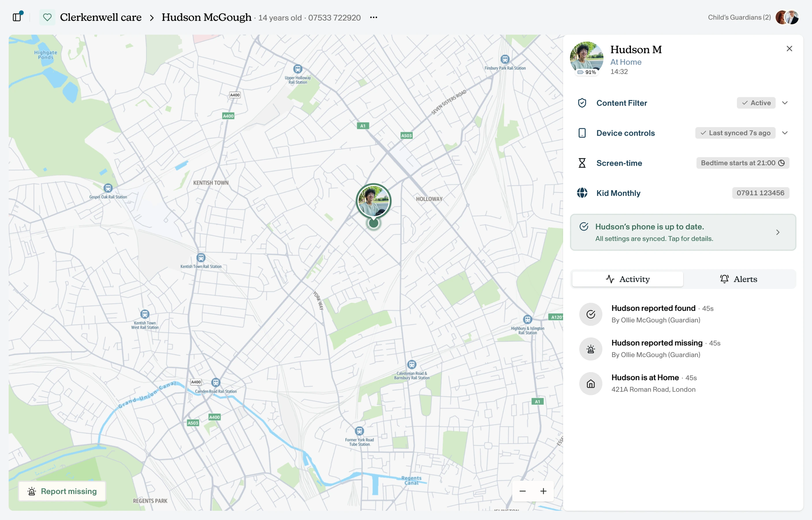The height and width of the screenshot is (520, 812).
Task: Toggle the sidebar panel icon
Action: point(17,17)
